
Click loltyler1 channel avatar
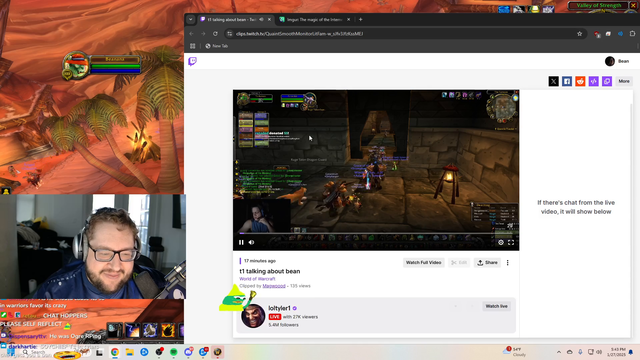click(x=253, y=316)
